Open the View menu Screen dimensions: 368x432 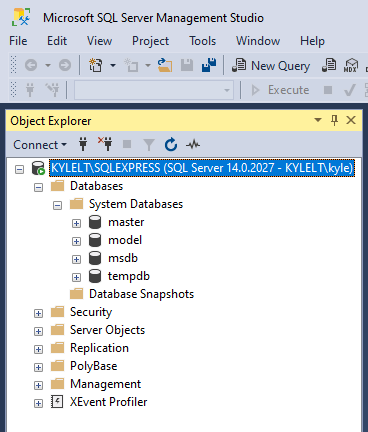(x=99, y=41)
